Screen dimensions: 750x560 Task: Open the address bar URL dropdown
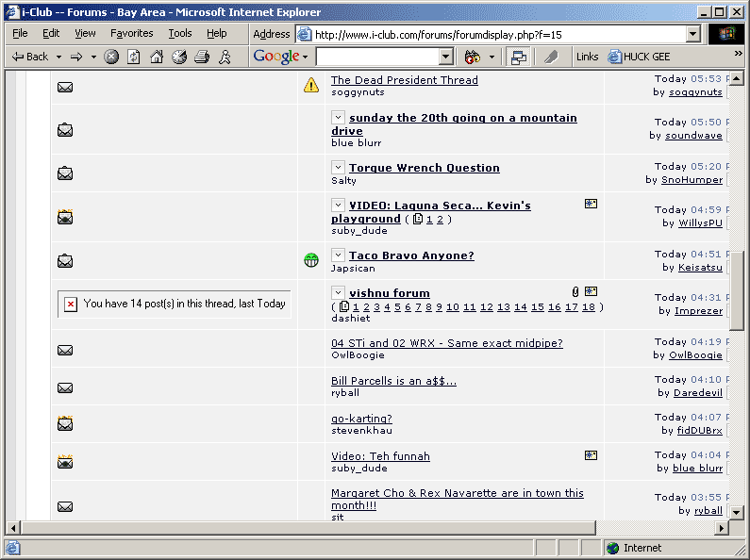click(x=692, y=34)
